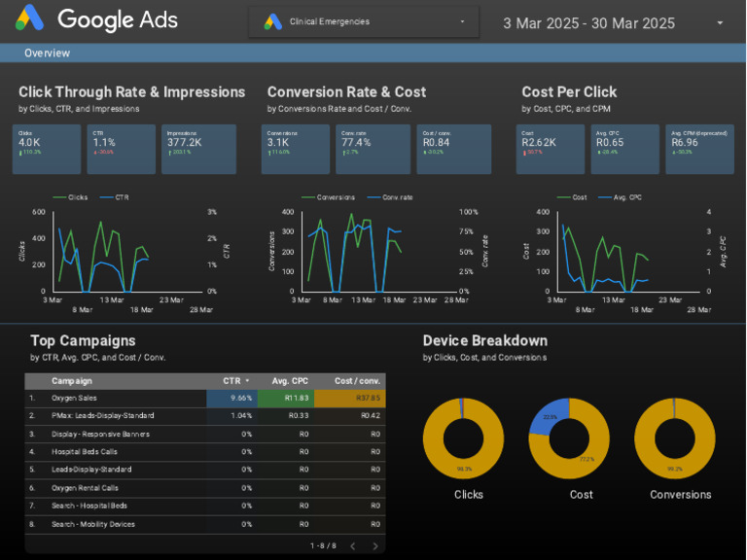Viewport: 747px width, 560px height.
Task: Click the blue 22.8% slice of Cost donut
Action: (550, 417)
